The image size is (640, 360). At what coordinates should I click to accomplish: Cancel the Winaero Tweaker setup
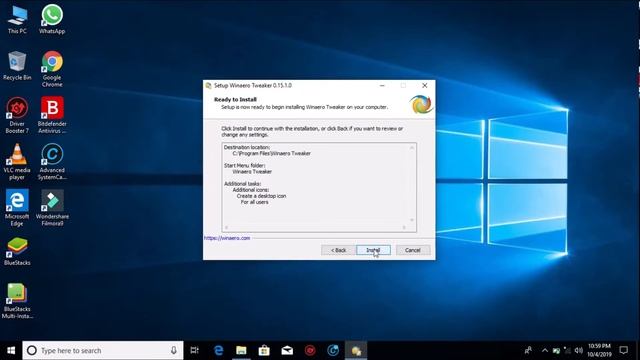(413, 250)
